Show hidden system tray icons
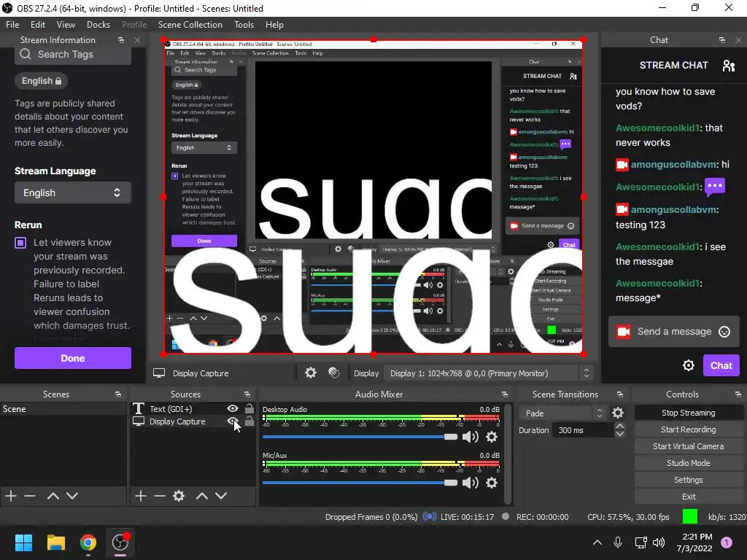 pos(597,542)
